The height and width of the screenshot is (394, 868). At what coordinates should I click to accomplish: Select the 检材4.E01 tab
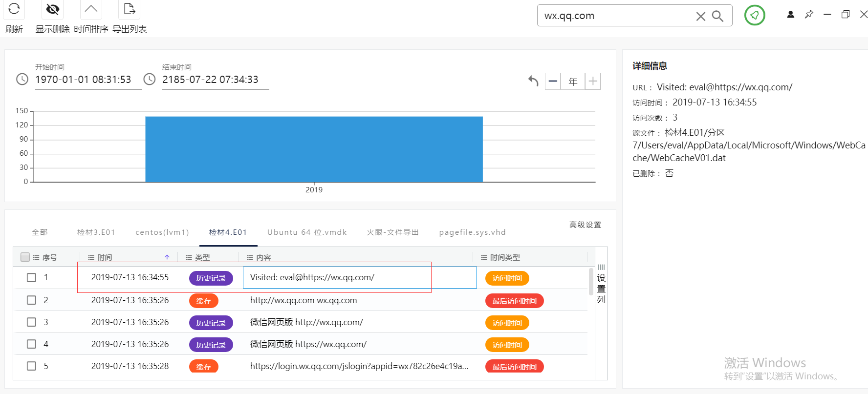point(228,232)
